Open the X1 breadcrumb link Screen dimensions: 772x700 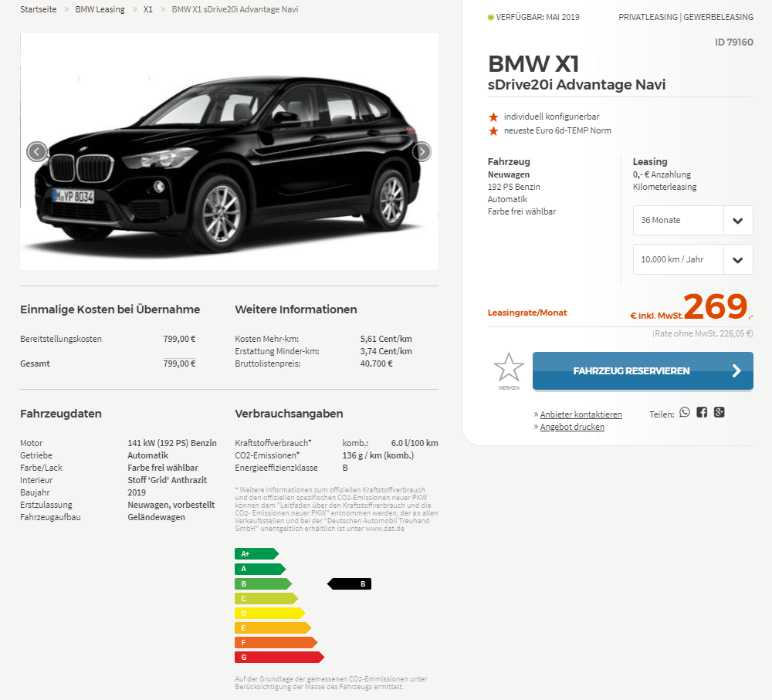147,9
